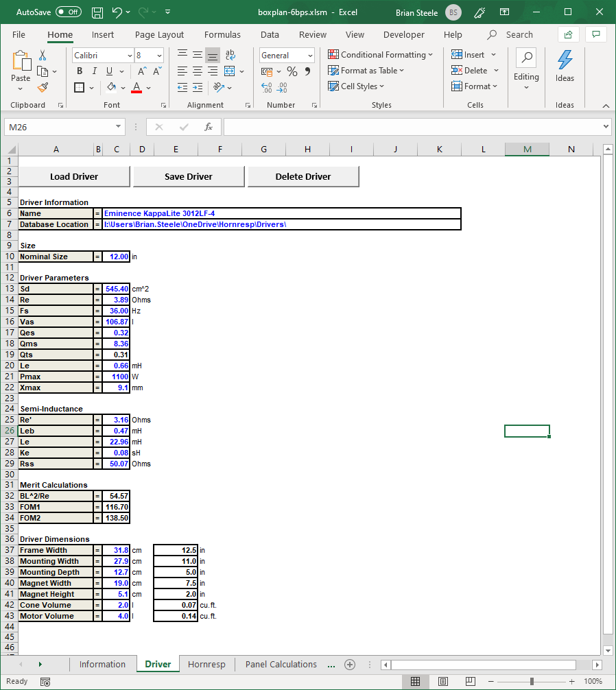Toggle Middle Align button
This screenshot has height=690, width=616.
[x=198, y=55]
